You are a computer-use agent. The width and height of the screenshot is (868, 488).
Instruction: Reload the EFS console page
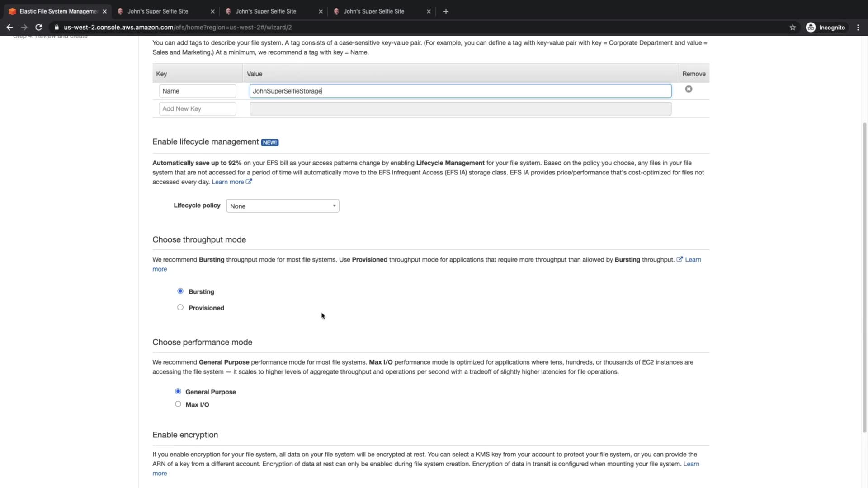coord(39,28)
